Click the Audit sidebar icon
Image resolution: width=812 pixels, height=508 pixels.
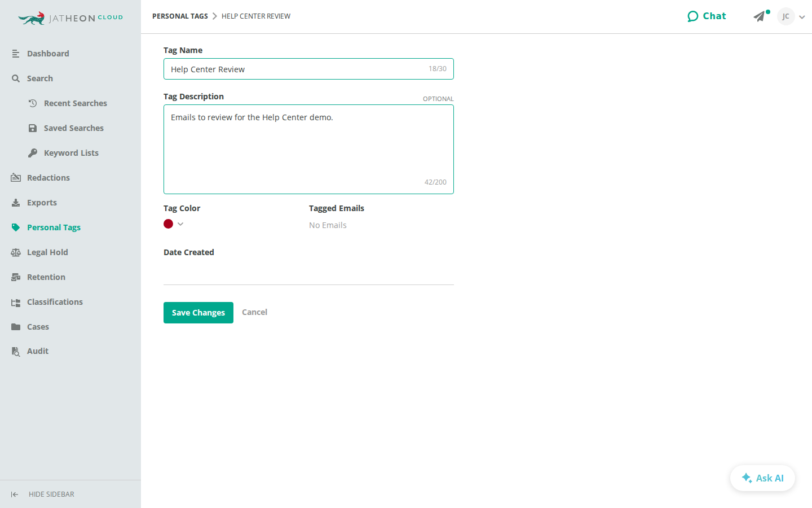tap(16, 352)
